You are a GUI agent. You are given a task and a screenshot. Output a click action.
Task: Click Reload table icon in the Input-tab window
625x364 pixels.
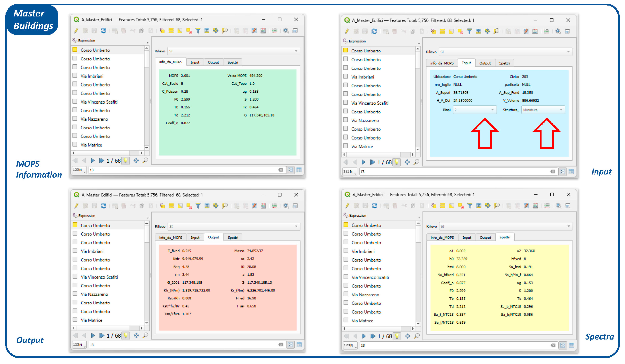pyautogui.click(x=374, y=31)
